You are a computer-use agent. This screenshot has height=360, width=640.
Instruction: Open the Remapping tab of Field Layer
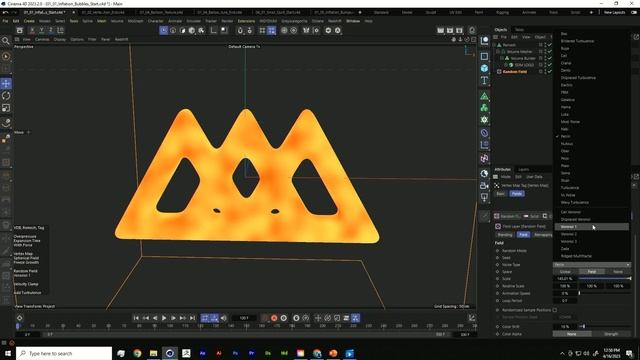tap(543, 235)
